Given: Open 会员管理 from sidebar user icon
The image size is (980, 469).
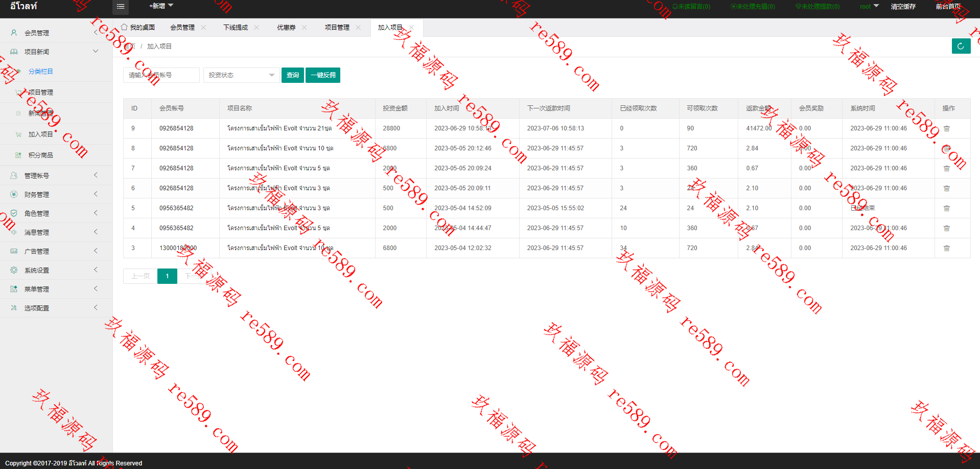Looking at the screenshot, I should pyautogui.click(x=14, y=33).
